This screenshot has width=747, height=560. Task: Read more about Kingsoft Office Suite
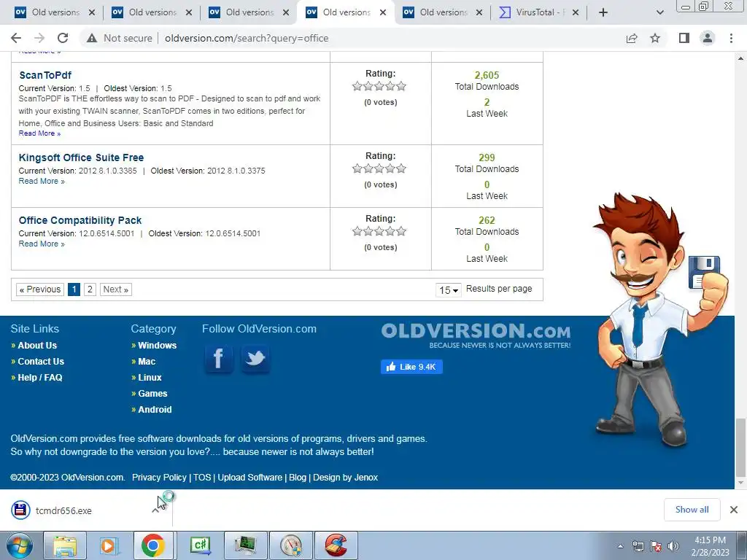coord(42,181)
